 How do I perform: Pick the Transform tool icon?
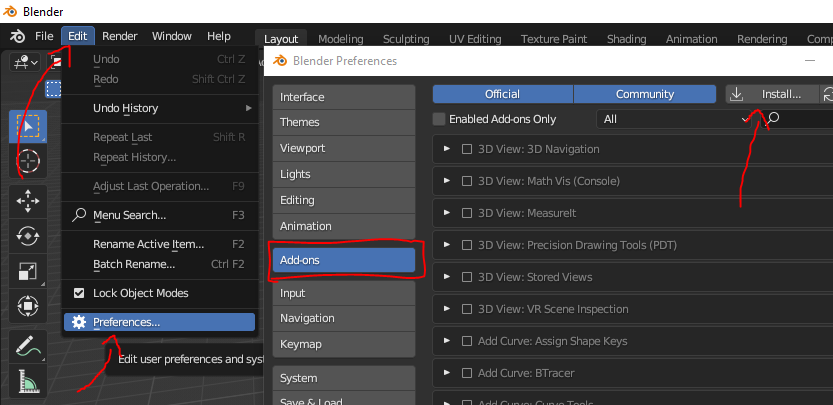[28, 306]
